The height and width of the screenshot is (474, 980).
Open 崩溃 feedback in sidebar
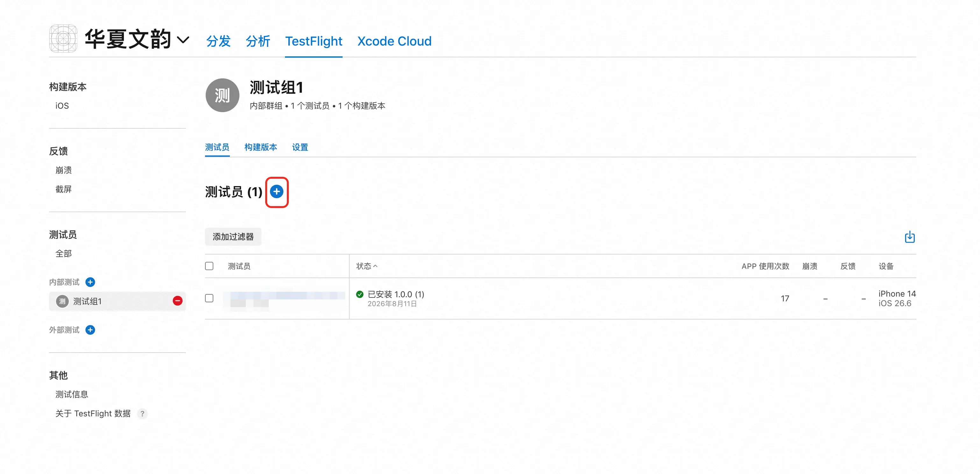[x=64, y=170]
